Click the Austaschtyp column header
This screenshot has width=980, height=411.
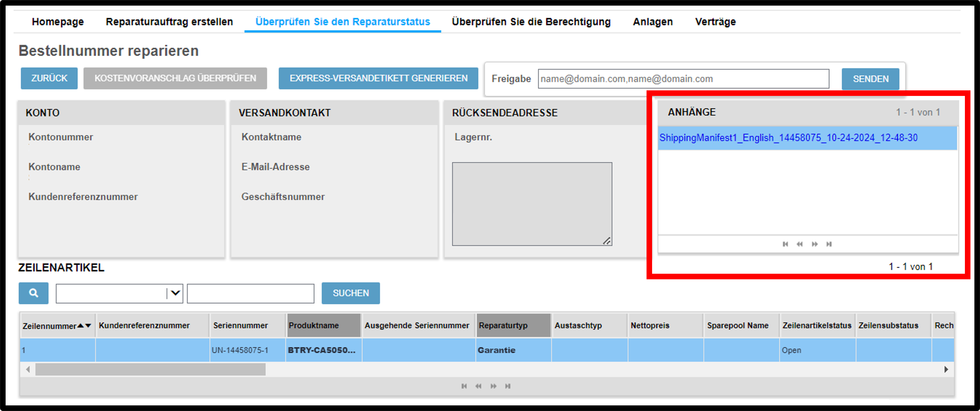click(589, 325)
